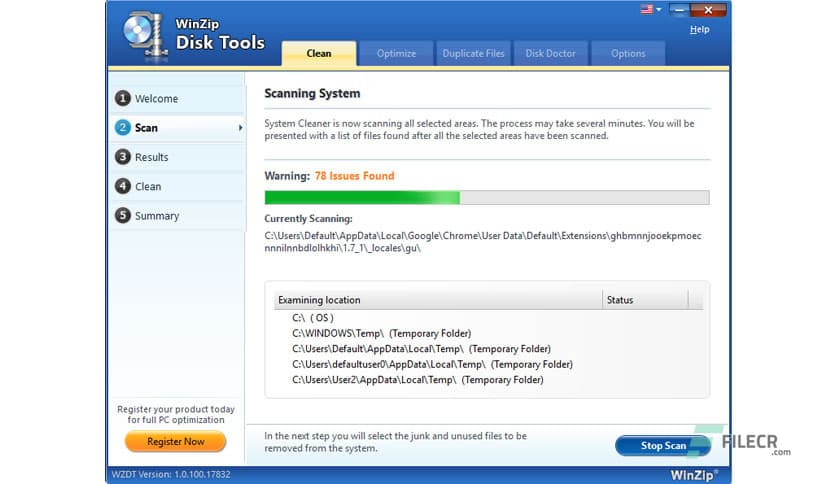This screenshot has width=836, height=484.
Task: Click the Scanning System heading
Action: point(312,93)
